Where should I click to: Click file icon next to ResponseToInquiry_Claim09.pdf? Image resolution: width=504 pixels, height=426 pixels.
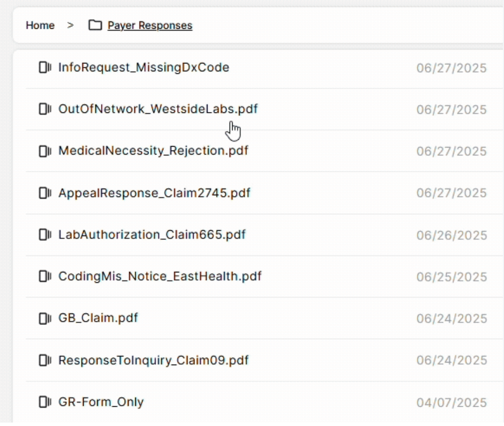tap(45, 360)
